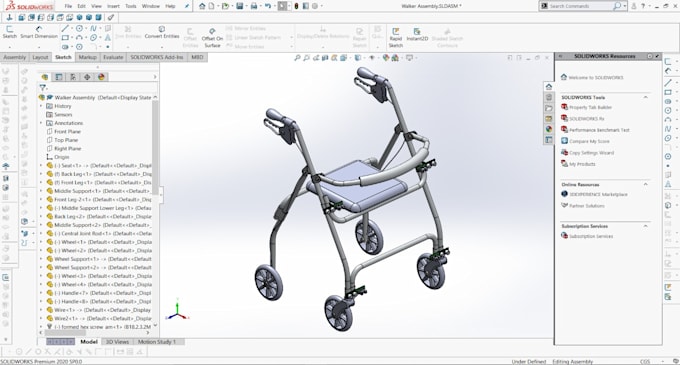
Task: Switch to the Evaluate ribbon tab
Action: [113, 57]
